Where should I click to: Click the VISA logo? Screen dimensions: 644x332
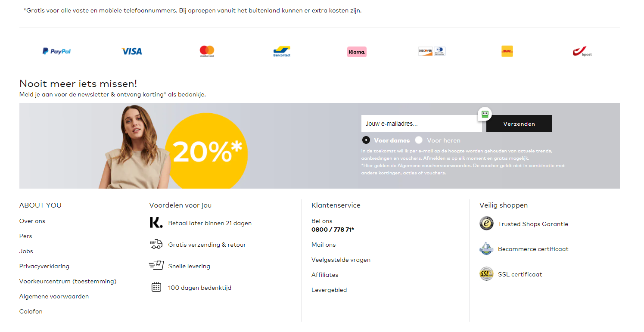132,51
